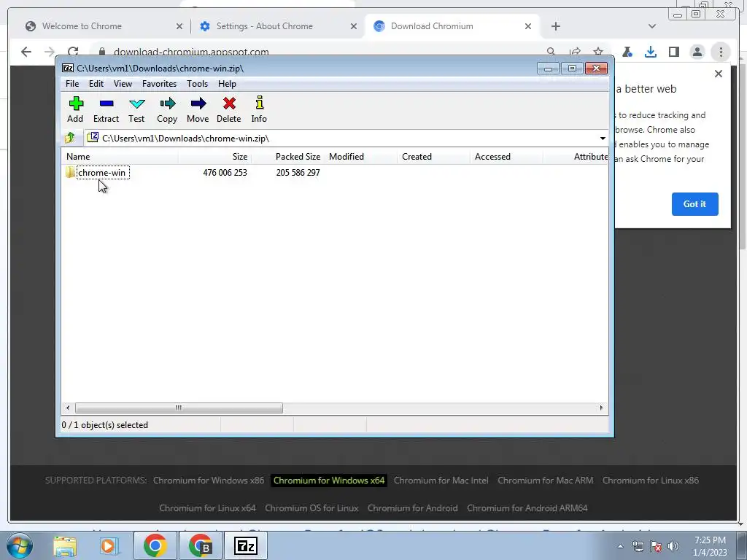Open File Explorer from the taskbar
This screenshot has width=747, height=560.
point(64,545)
